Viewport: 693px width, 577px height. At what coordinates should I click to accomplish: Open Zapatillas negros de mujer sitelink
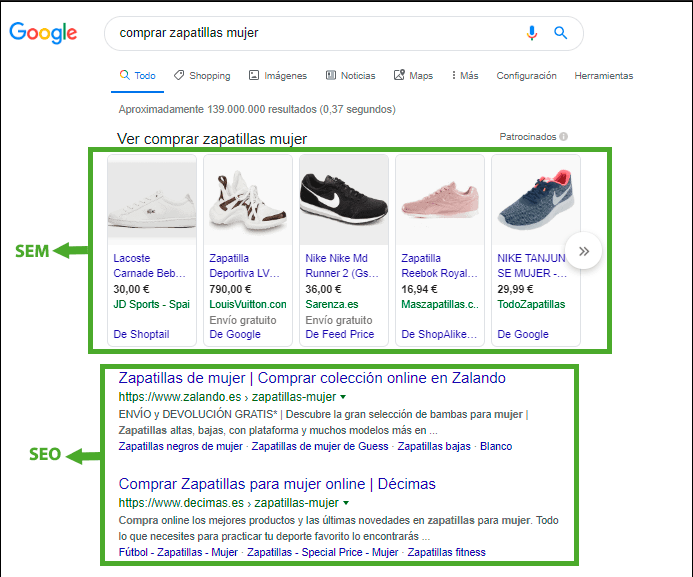click(180, 447)
